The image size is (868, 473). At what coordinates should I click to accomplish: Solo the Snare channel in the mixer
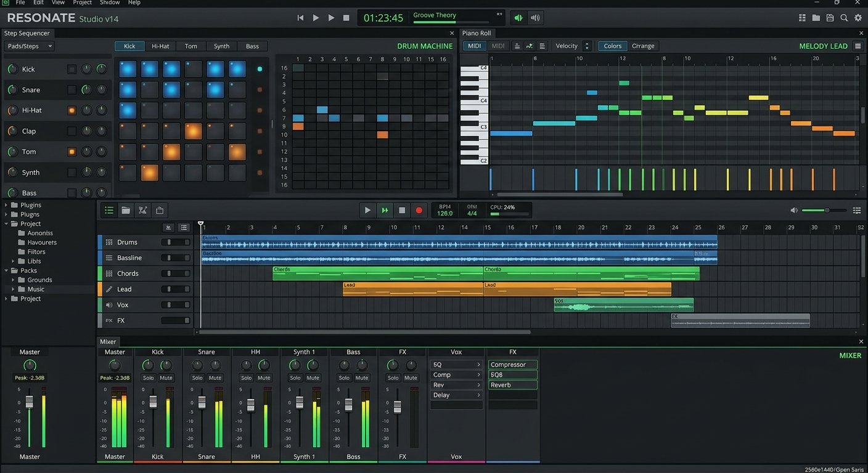[x=197, y=378]
